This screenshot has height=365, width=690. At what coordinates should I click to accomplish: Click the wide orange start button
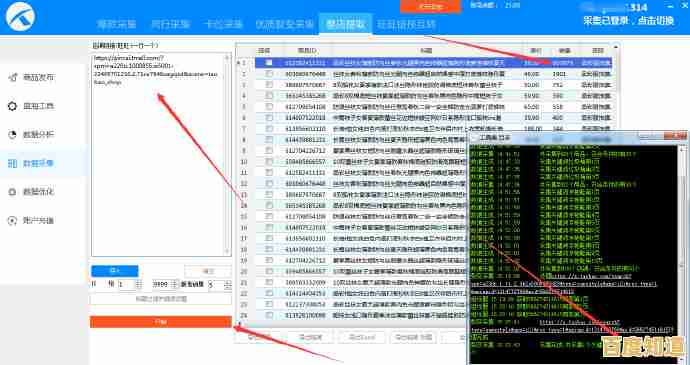(161, 322)
